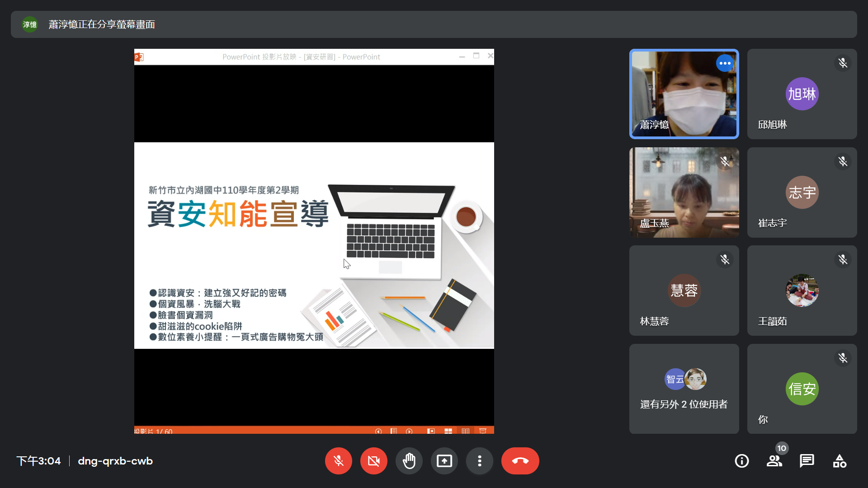Raise hand using the hand icon
Image resolution: width=868 pixels, height=488 pixels.
[409, 461]
